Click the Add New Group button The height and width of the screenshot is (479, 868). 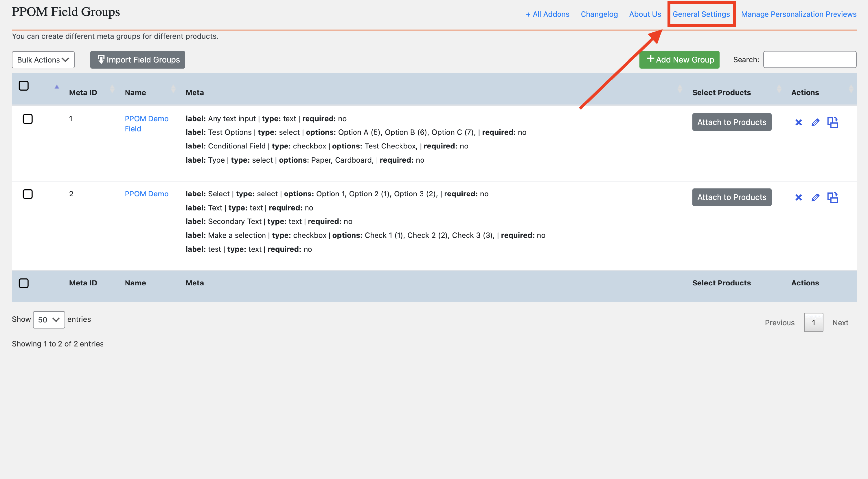(679, 60)
